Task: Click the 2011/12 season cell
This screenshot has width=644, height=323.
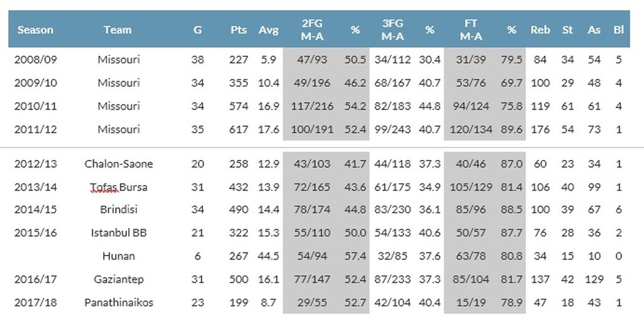Action: pos(35,129)
